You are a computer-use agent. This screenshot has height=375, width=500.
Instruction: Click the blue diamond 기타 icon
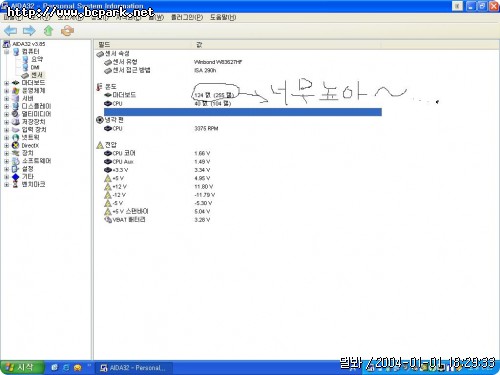(16, 177)
